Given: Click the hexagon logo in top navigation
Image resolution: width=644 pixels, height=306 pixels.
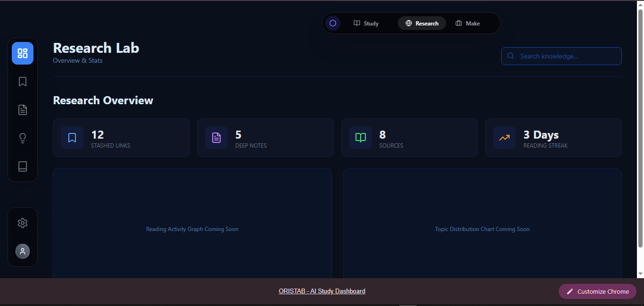Looking at the screenshot, I should (333, 23).
